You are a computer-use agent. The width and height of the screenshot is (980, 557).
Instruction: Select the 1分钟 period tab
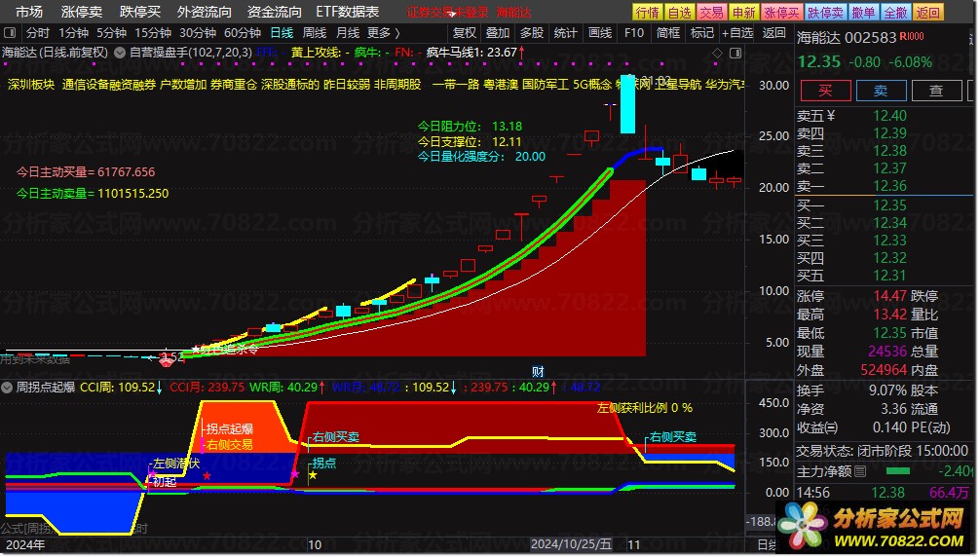[74, 32]
